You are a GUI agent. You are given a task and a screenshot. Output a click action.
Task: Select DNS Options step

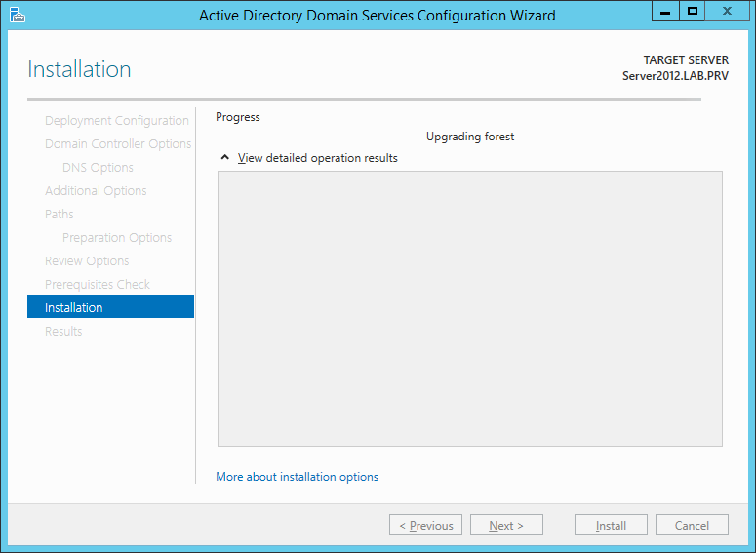point(98,168)
